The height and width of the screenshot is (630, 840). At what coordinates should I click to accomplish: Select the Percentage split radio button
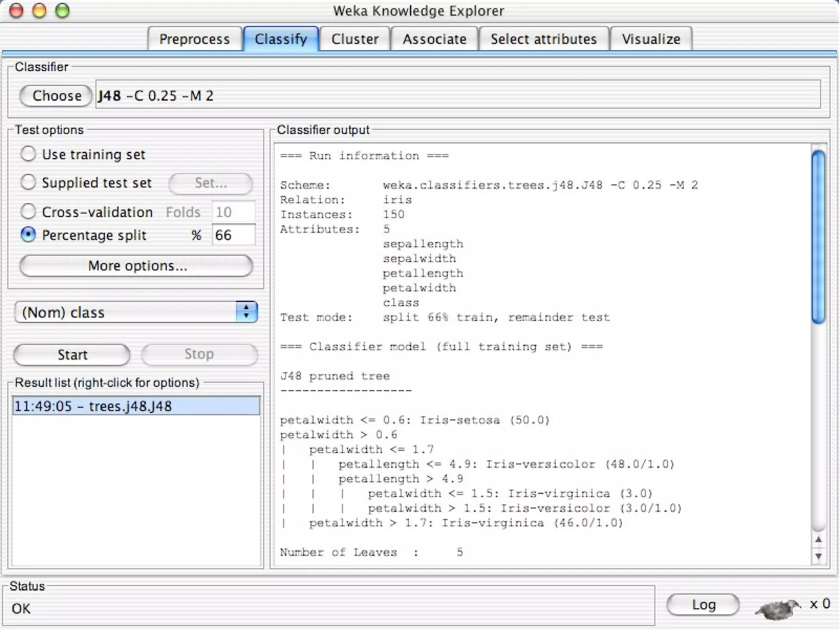[x=28, y=235]
